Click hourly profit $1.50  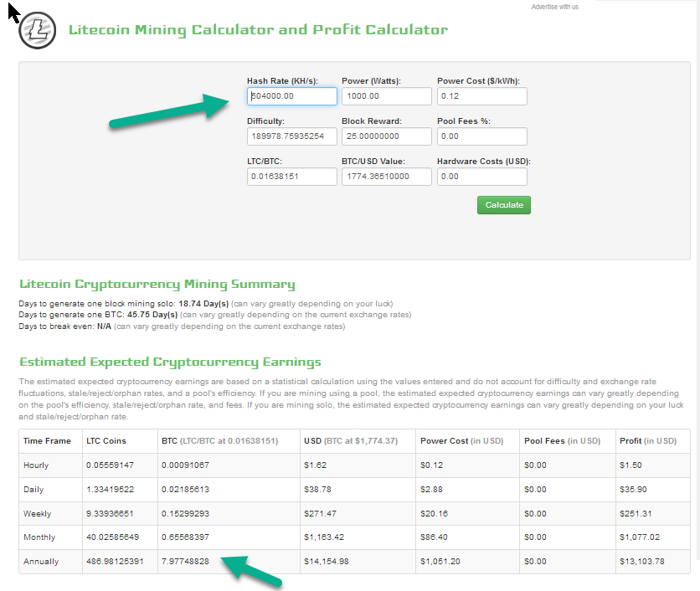coord(631,465)
